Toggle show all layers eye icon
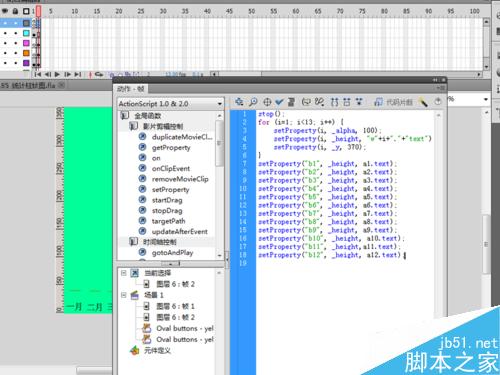The image size is (500, 375). click(x=5, y=11)
